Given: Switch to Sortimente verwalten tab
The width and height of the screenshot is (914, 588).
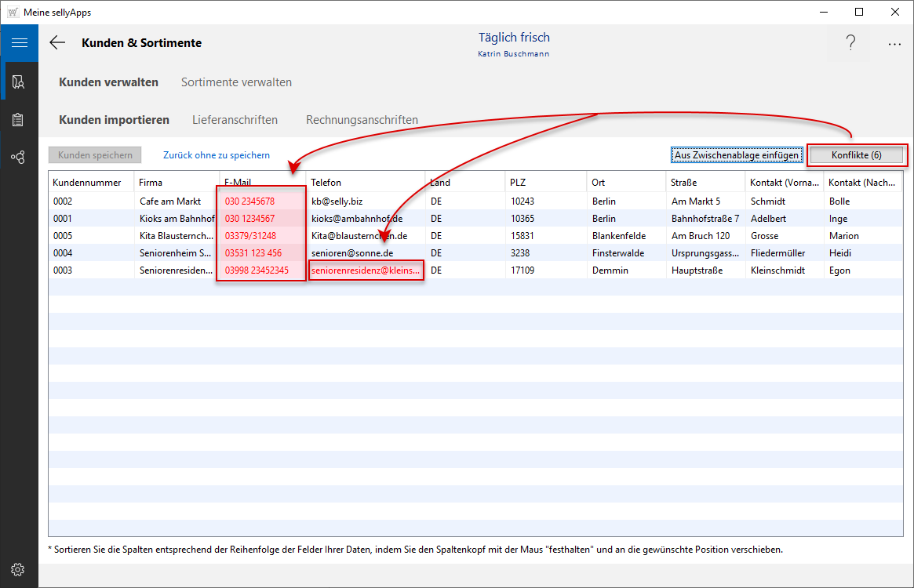Looking at the screenshot, I should tap(236, 82).
